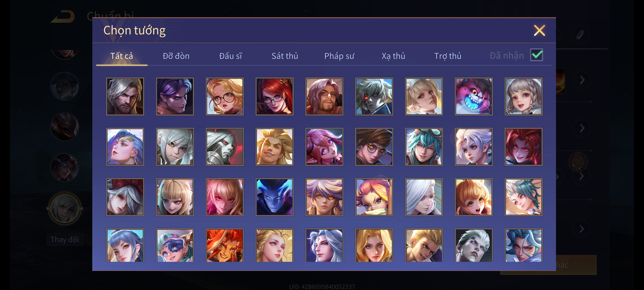Select the silver armored knight hero portrait
The image size is (644, 290).
pos(225,147)
